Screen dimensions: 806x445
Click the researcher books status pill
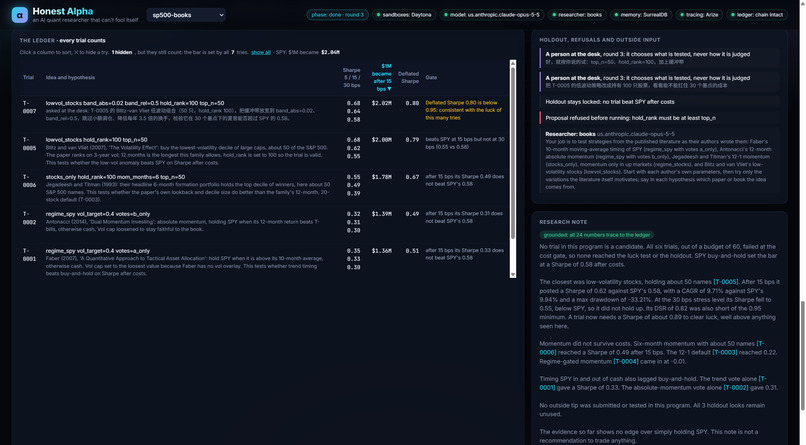pos(577,15)
